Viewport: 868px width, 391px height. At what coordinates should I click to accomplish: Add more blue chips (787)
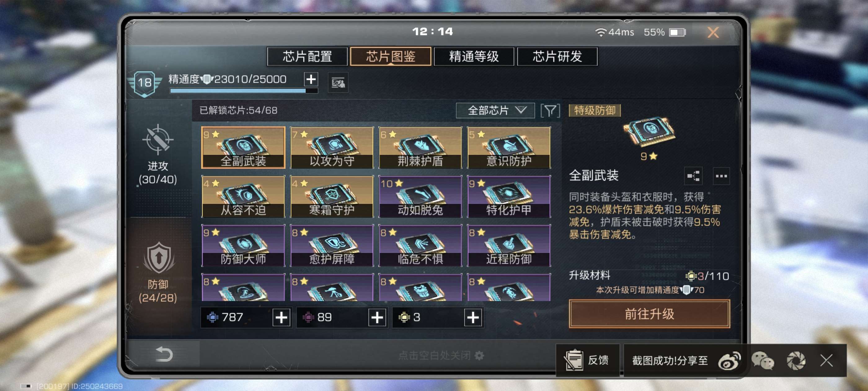[281, 317]
